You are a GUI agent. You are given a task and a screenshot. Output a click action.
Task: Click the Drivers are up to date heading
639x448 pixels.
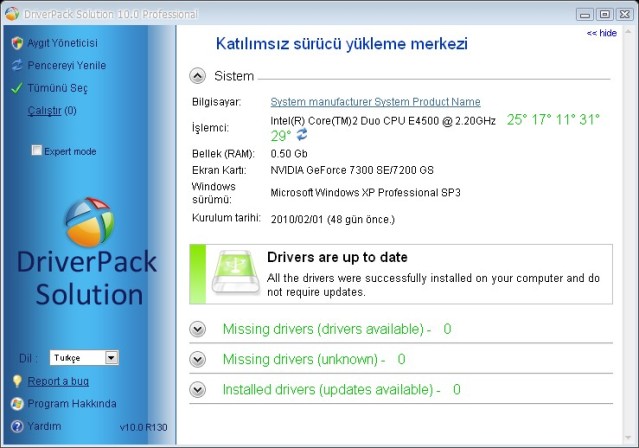coord(337,257)
